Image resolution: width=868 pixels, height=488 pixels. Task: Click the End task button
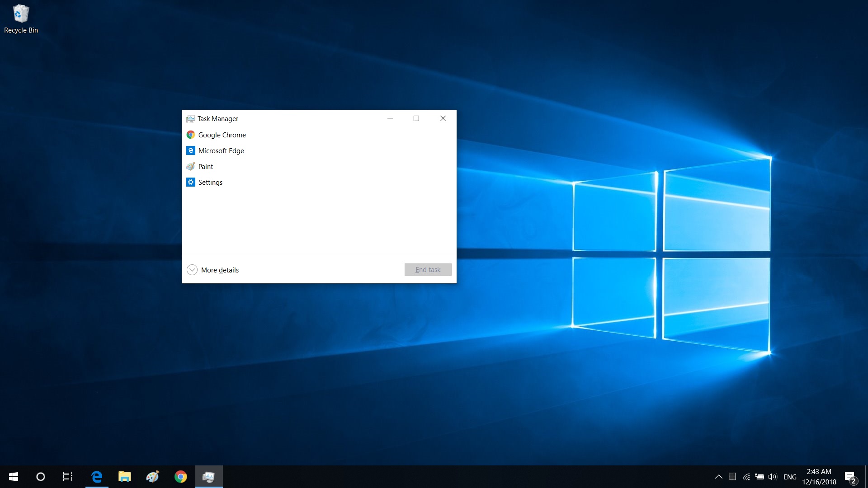428,269
